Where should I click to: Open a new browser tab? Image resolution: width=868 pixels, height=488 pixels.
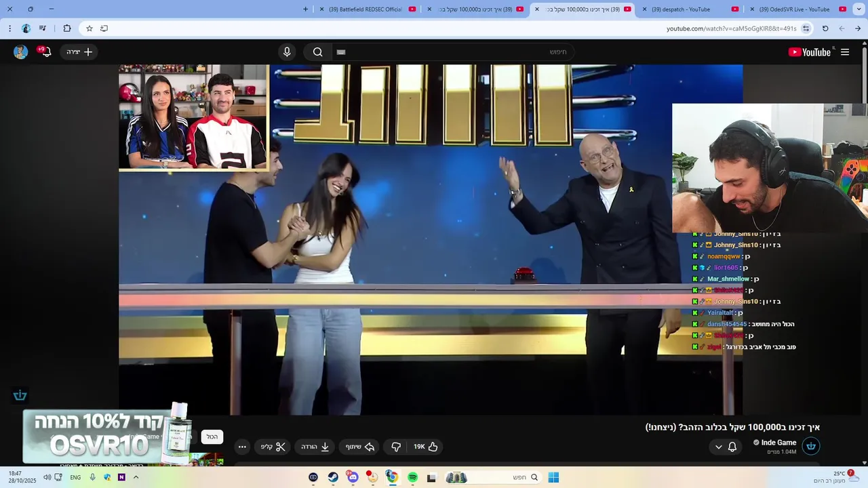click(305, 9)
